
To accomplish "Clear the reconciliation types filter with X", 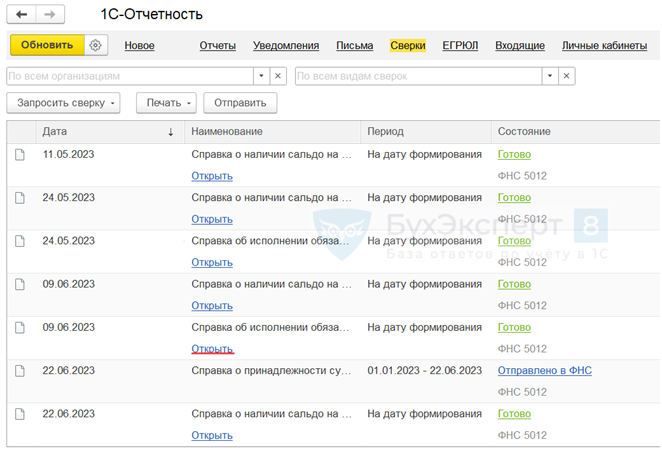I will click(x=567, y=76).
